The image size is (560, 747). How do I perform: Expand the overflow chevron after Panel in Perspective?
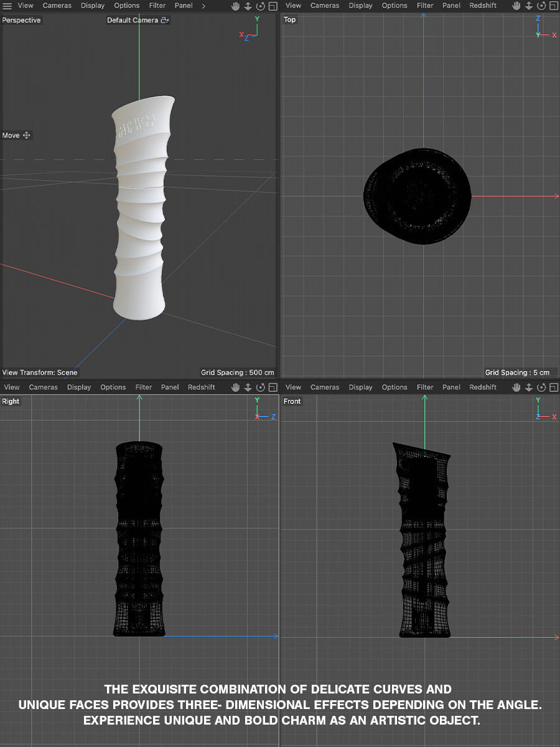click(x=203, y=6)
